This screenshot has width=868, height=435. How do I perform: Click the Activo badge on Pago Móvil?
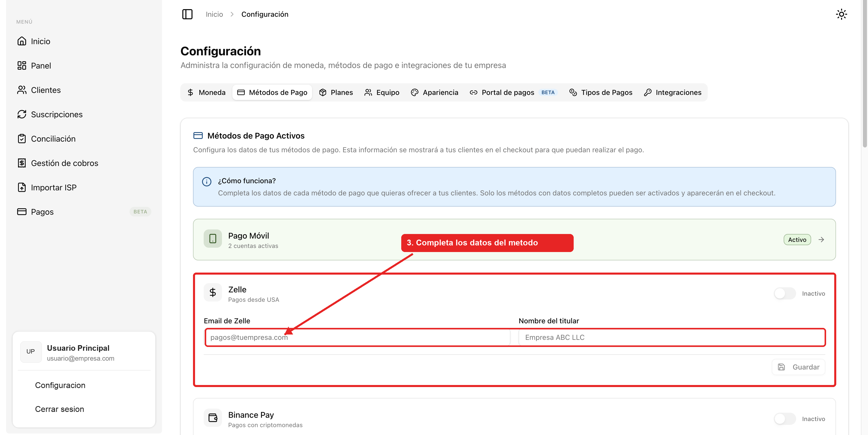797,240
